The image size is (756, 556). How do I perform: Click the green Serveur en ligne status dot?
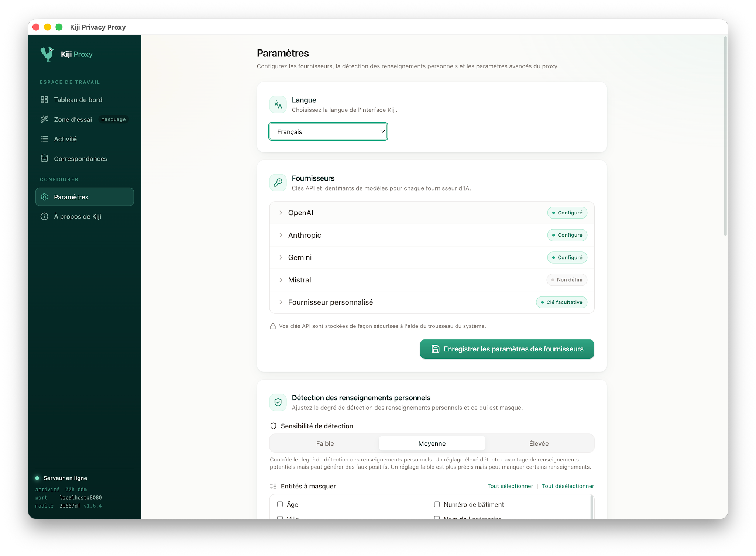[37, 478]
